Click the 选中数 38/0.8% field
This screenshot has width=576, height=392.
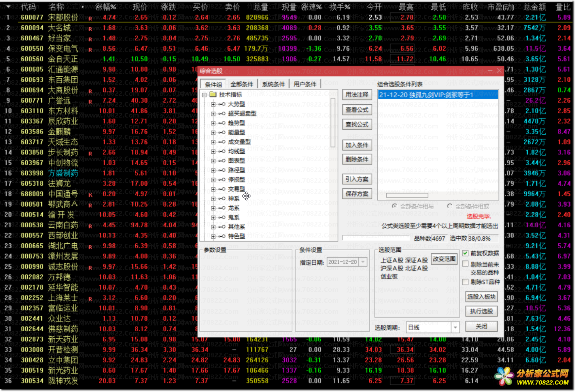pyautogui.click(x=483, y=238)
